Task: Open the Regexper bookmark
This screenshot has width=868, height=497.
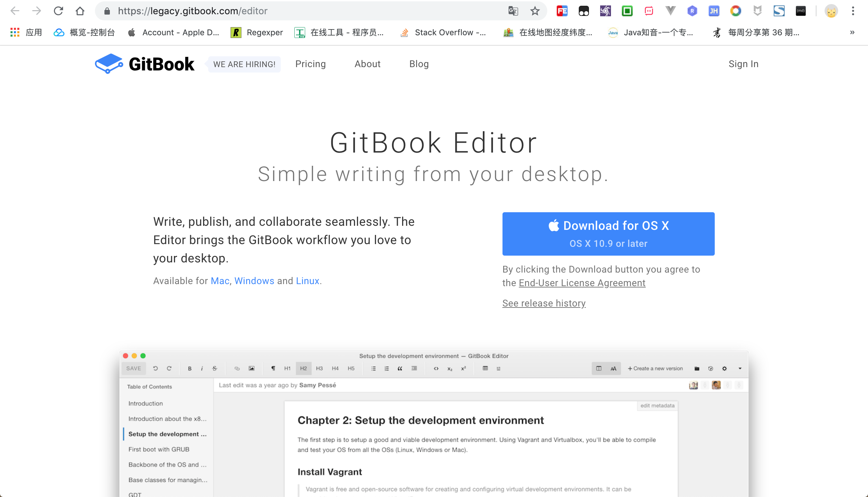Action: (x=257, y=33)
